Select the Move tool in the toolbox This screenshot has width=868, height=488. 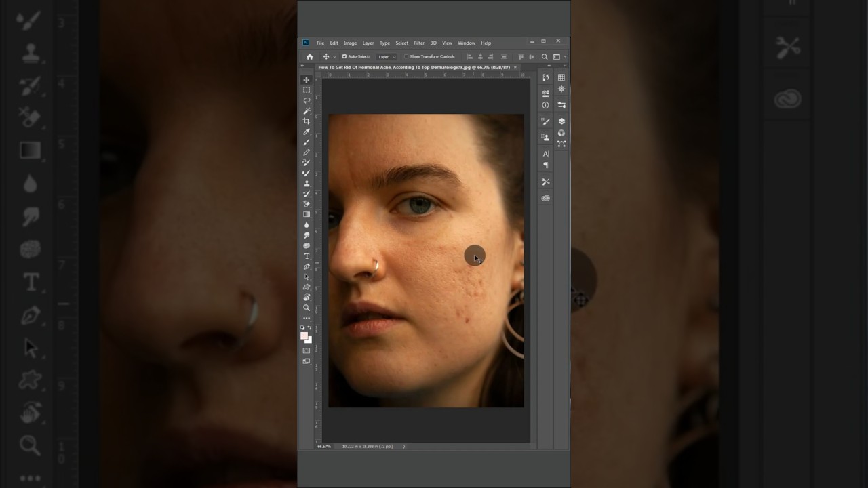tap(307, 80)
